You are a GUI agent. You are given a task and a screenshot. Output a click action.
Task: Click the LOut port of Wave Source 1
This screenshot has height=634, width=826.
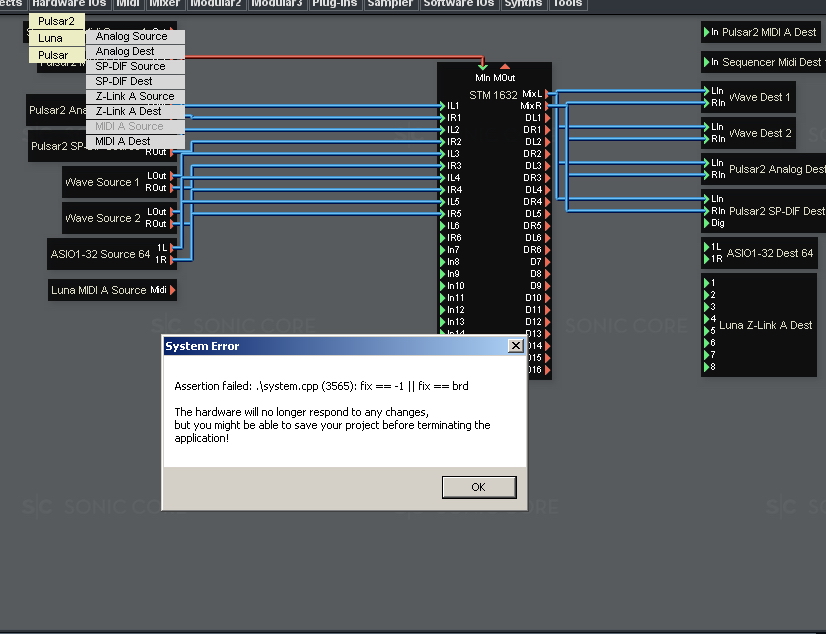tap(173, 176)
